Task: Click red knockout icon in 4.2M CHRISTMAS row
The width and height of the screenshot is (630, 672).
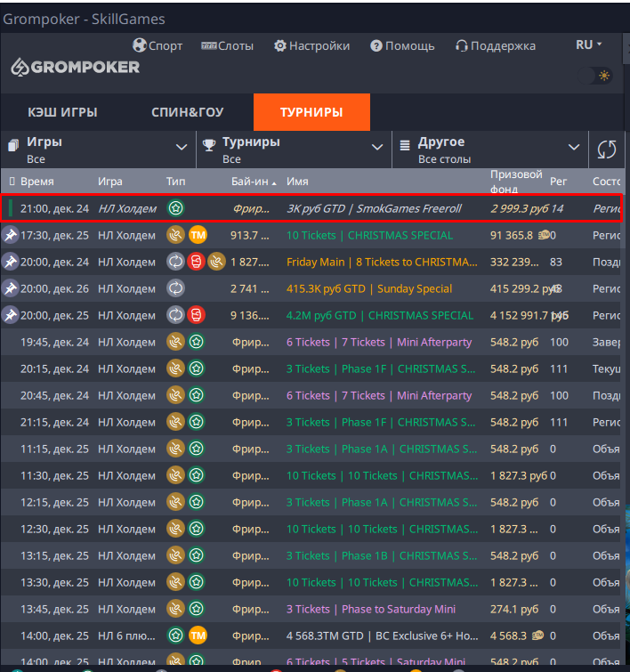Action: [x=196, y=315]
